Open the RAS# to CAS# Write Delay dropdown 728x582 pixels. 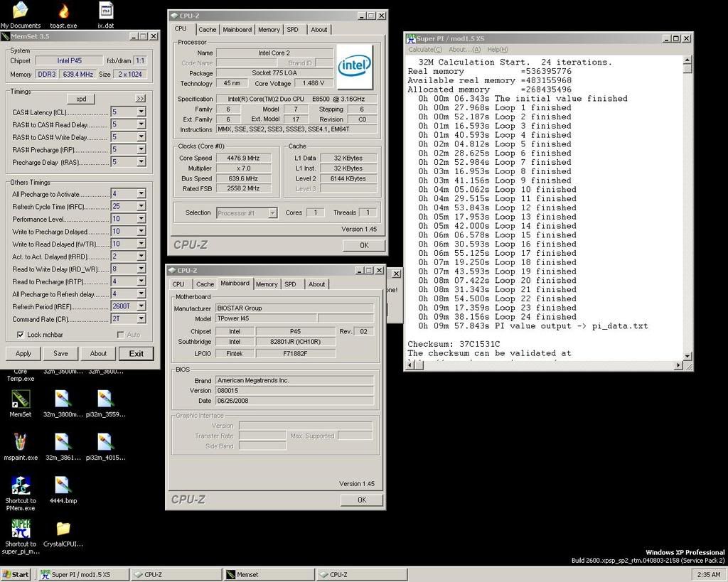pyautogui.click(x=141, y=137)
